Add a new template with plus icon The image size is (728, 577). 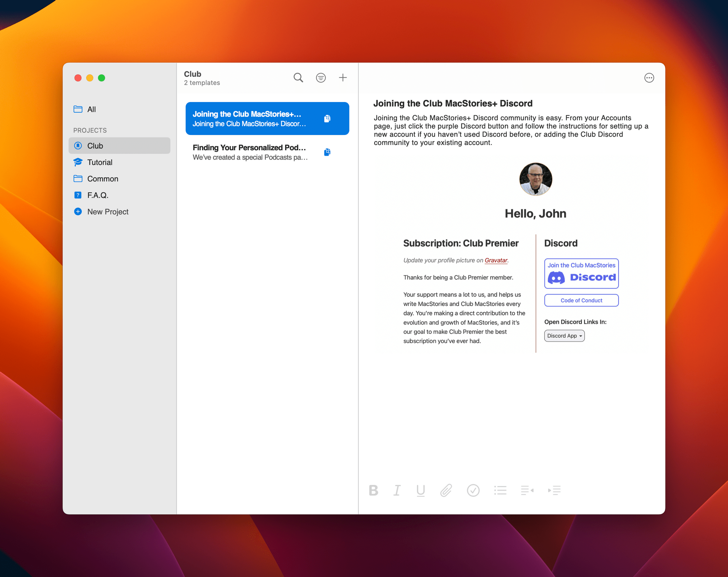click(x=343, y=77)
